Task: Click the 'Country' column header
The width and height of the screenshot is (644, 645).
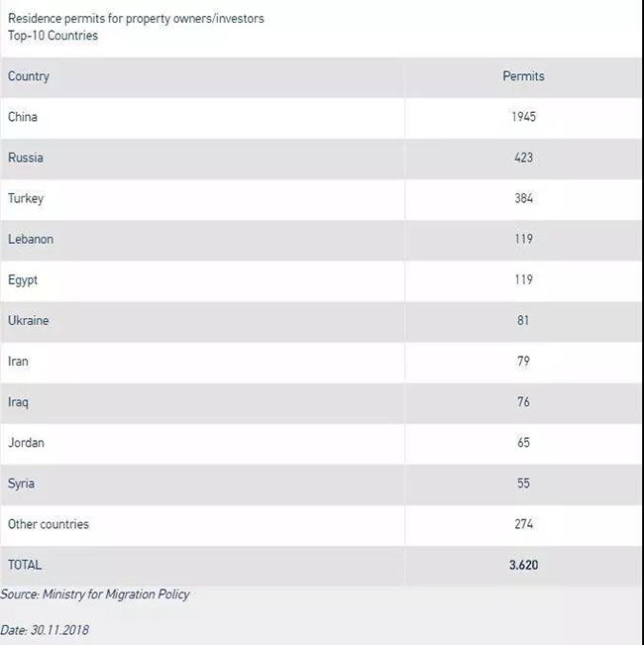Action: tap(29, 76)
